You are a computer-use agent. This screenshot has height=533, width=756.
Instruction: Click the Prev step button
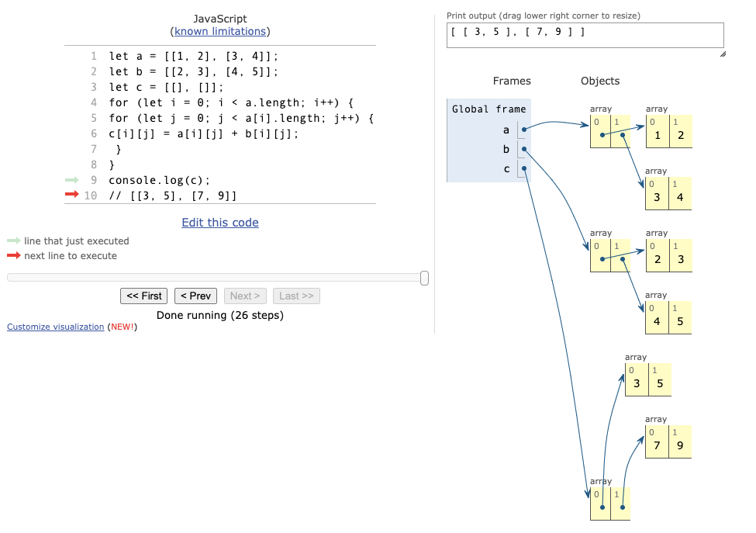pos(195,296)
